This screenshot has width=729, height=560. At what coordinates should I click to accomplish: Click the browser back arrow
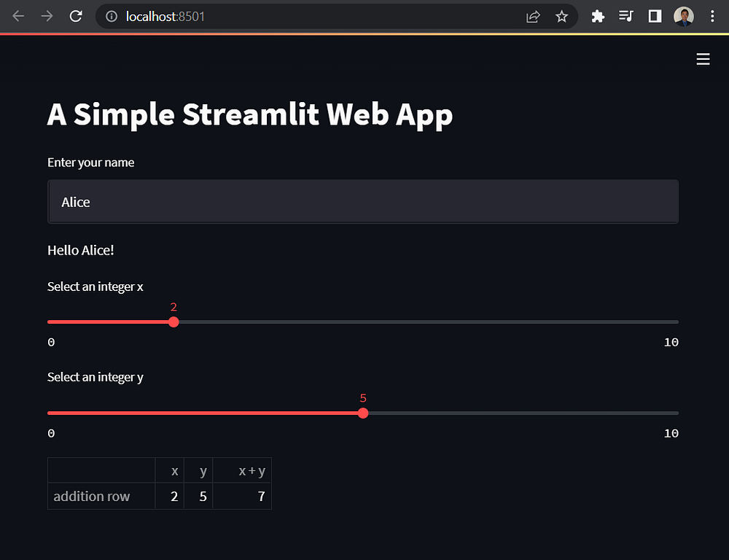pos(19,16)
